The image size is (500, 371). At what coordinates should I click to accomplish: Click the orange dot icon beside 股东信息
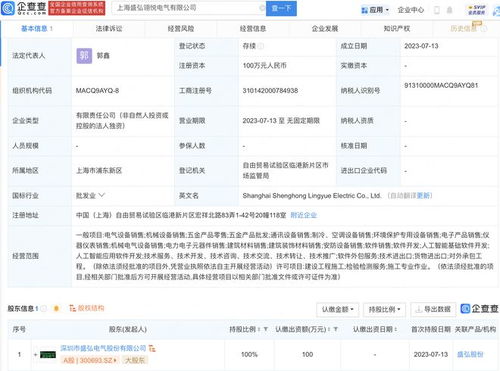coord(56,308)
